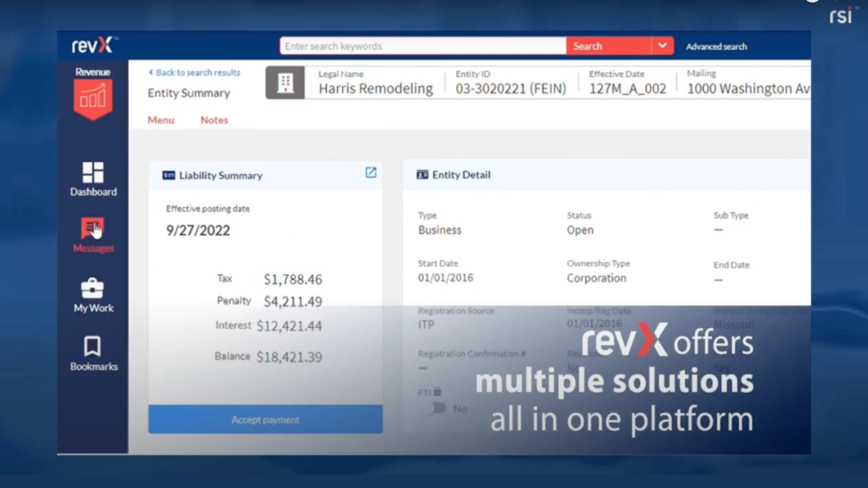Select the Penalty amount $4,211.49

click(x=293, y=302)
